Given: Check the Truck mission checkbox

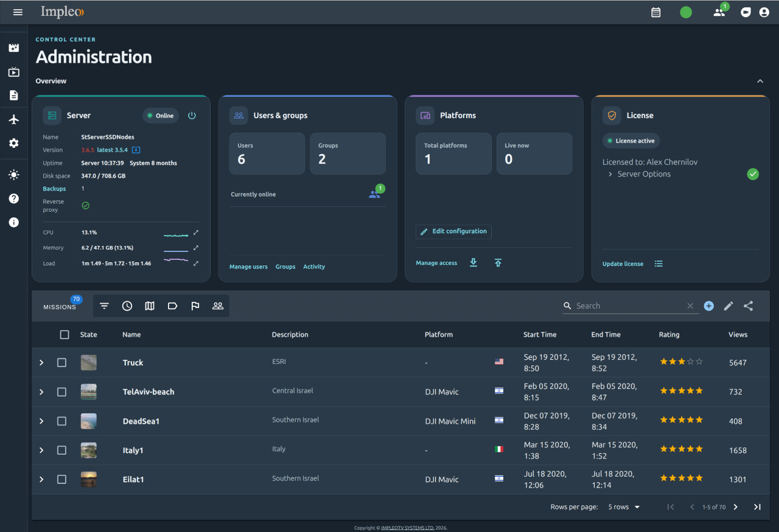Looking at the screenshot, I should point(61,363).
